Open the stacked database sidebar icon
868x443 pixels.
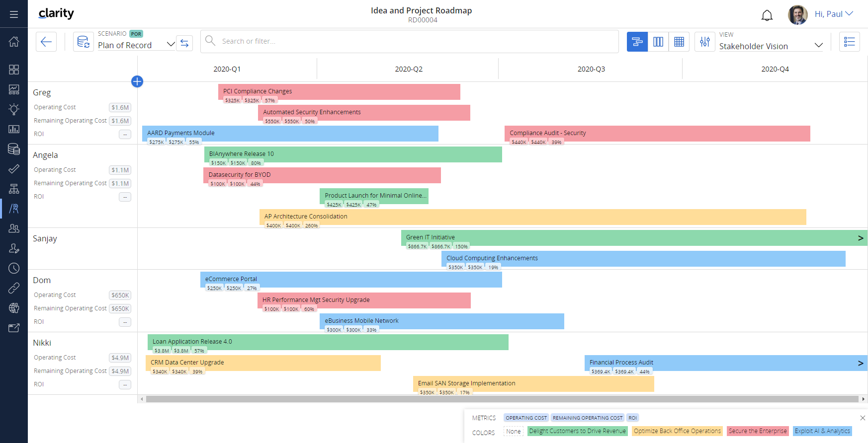(x=14, y=149)
